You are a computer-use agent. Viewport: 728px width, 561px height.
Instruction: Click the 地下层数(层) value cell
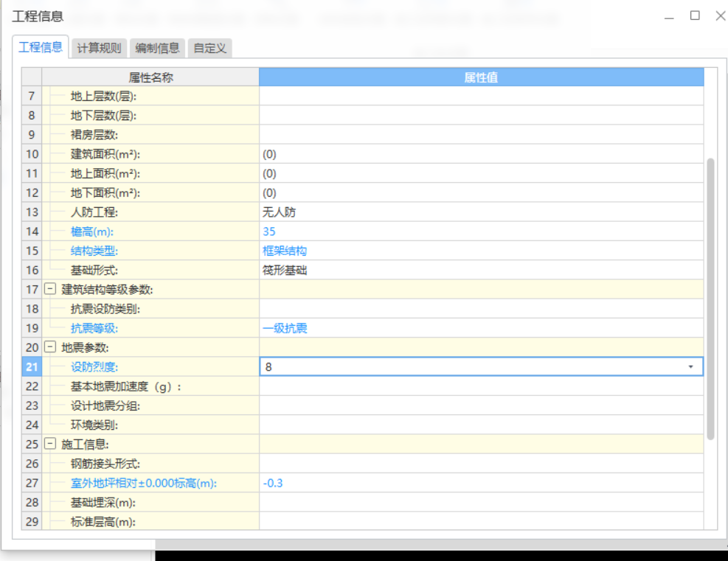click(481, 116)
